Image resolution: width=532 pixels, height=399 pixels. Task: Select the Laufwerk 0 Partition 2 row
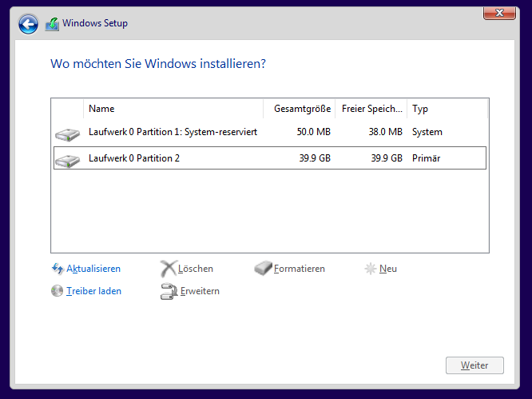pyautogui.click(x=270, y=158)
